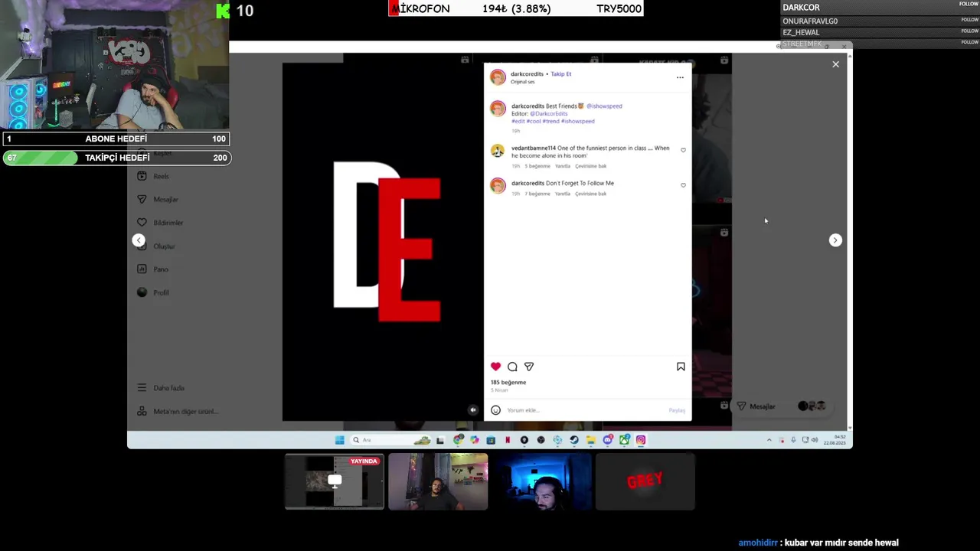
Task: Go to the next post arrow
Action: tap(835, 240)
